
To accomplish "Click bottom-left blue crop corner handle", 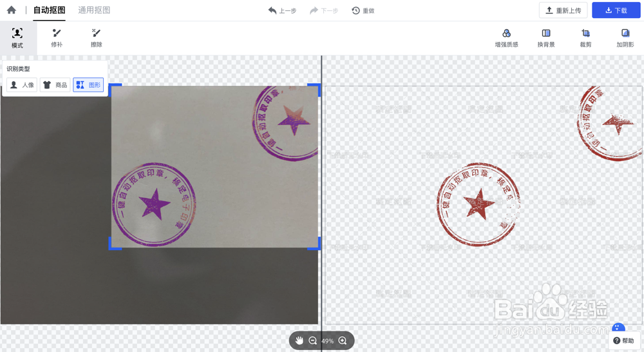I will tap(115, 244).
